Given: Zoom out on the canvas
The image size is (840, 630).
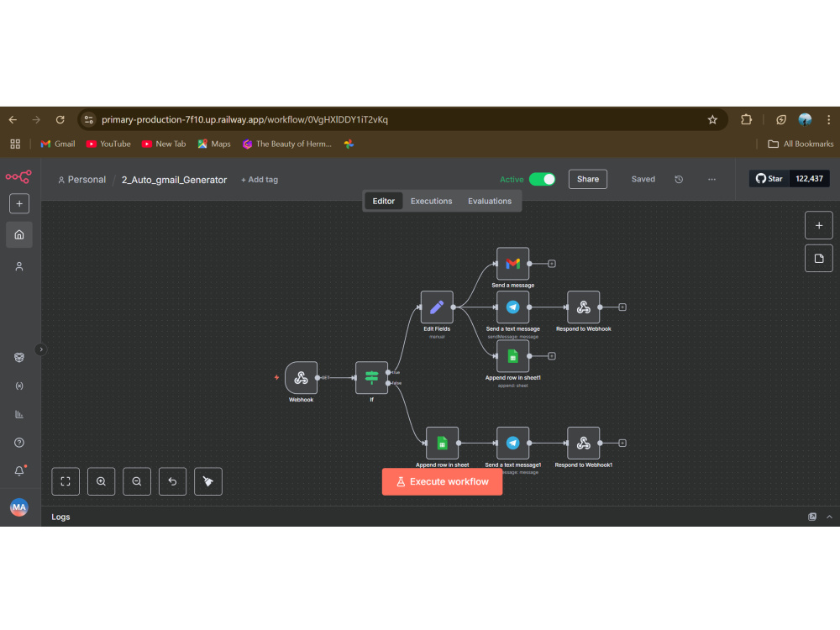Looking at the screenshot, I should 137,481.
